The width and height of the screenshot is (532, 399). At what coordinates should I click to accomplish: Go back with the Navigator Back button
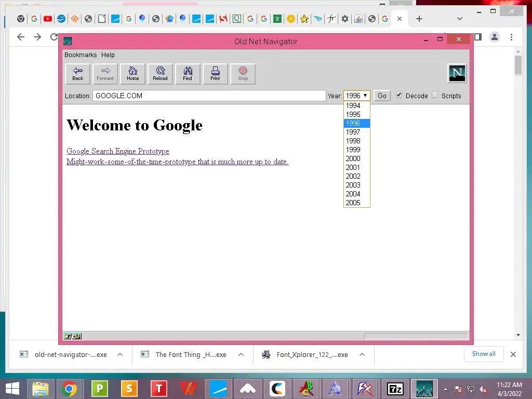(78, 74)
